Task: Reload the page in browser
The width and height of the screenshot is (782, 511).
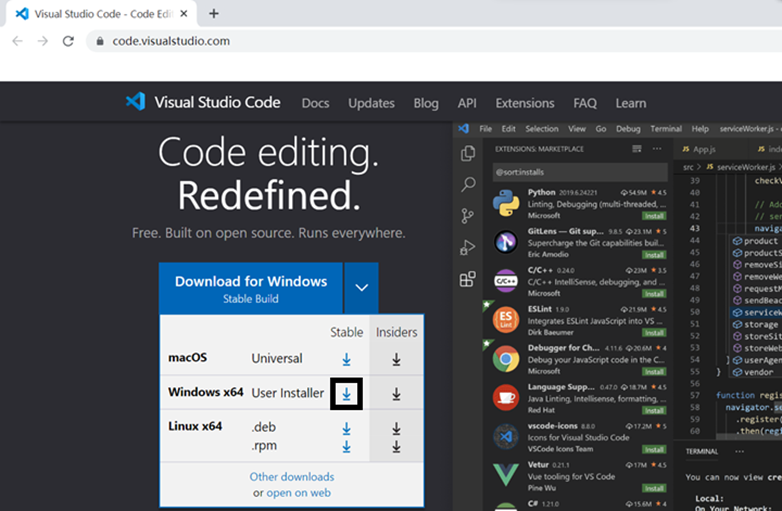Action: [68, 41]
